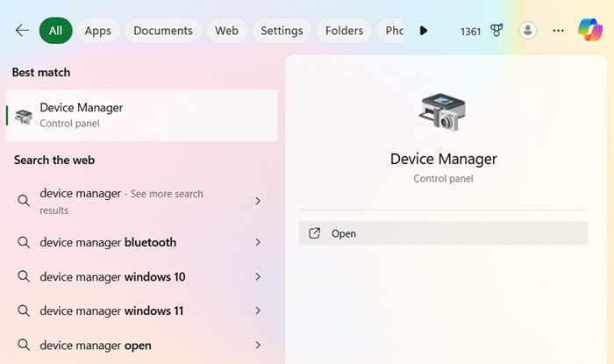The height and width of the screenshot is (364, 614).
Task: Switch to the Settings filter tab
Action: pyautogui.click(x=282, y=31)
